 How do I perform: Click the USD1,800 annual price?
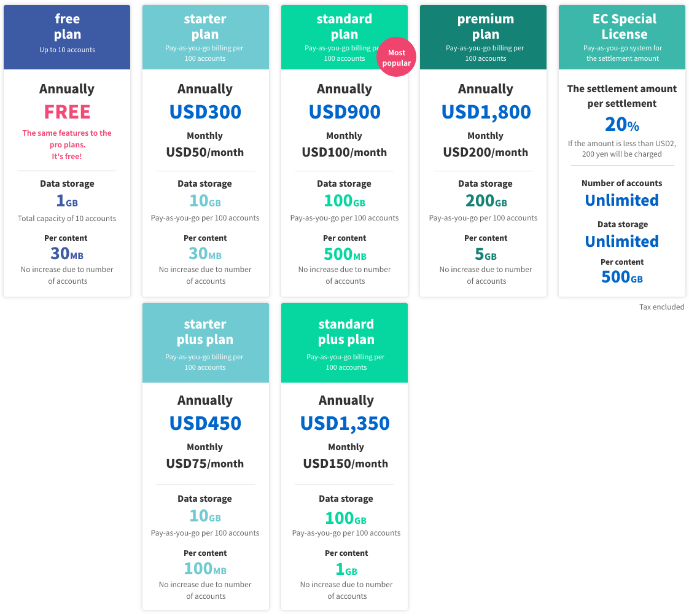[x=486, y=112]
